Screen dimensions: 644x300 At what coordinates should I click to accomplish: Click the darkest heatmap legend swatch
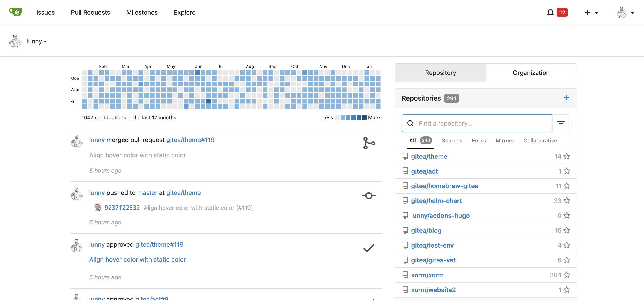coord(364,118)
